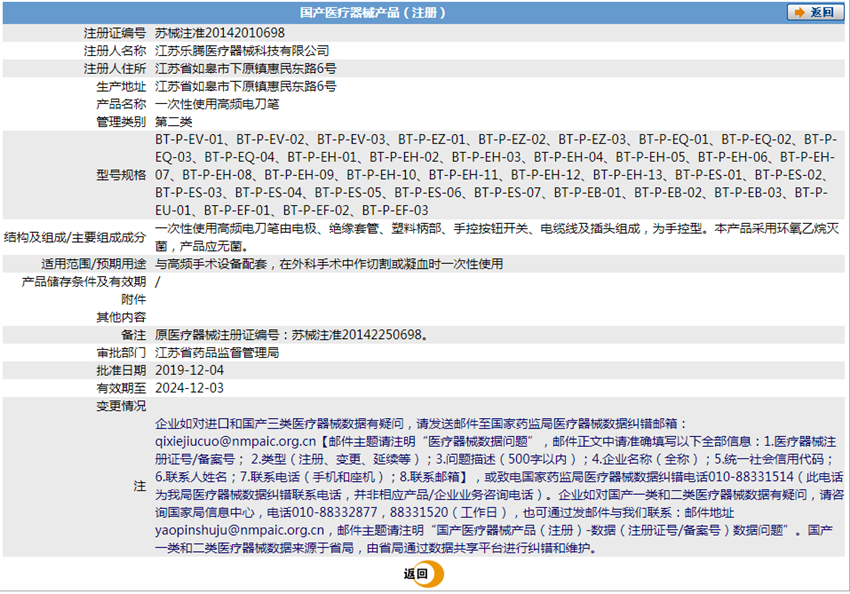This screenshot has width=850, height=594.
Task: Click model number BT-P-EV-01
Action: (x=189, y=139)
